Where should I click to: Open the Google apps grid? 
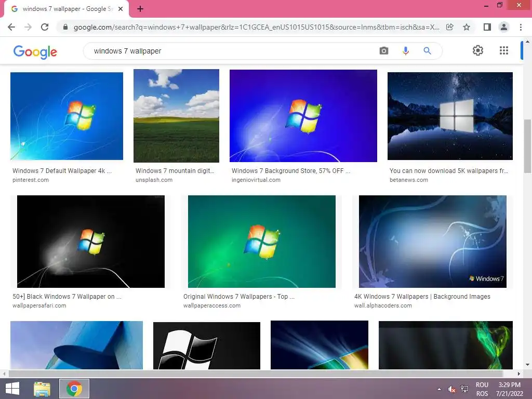tap(504, 50)
